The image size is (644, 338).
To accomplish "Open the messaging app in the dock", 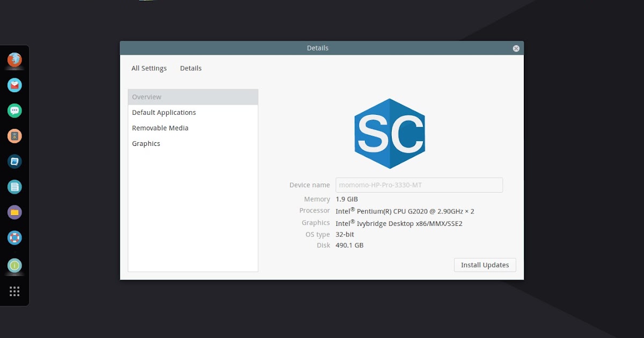I will click(14, 110).
